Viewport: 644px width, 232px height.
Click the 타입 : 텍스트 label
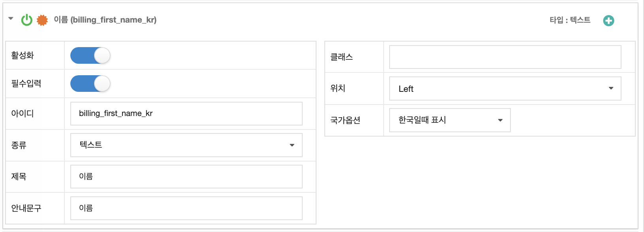pyautogui.click(x=570, y=20)
